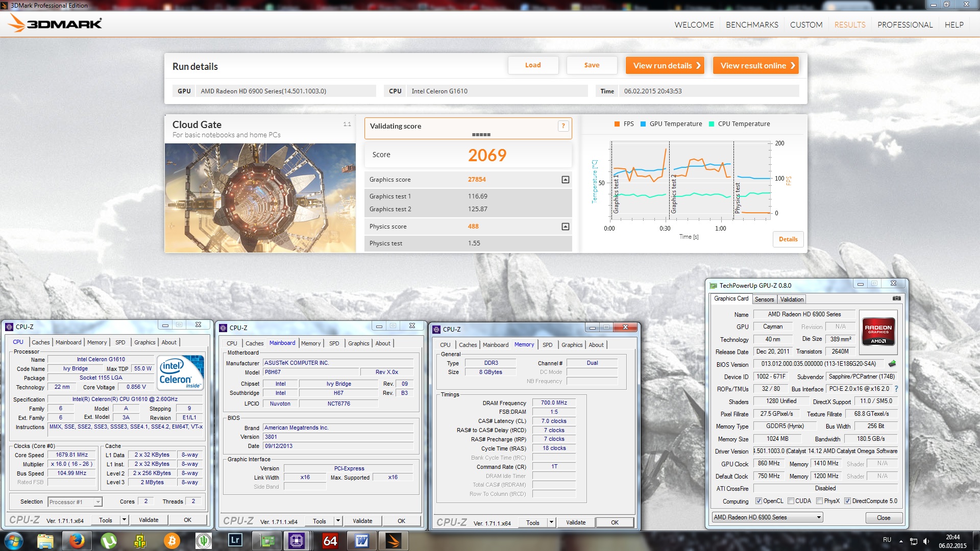Open Microsoft Word from the taskbar
Image resolution: width=980 pixels, height=551 pixels.
(362, 541)
